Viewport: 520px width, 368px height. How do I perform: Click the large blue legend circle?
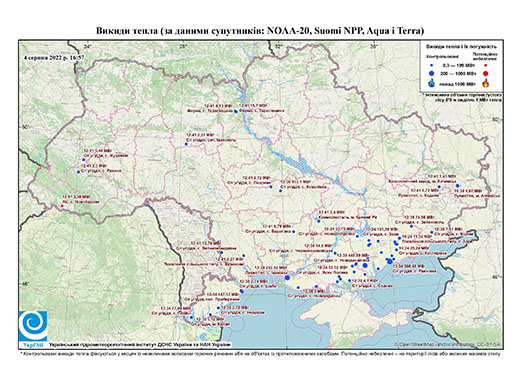[432, 73]
